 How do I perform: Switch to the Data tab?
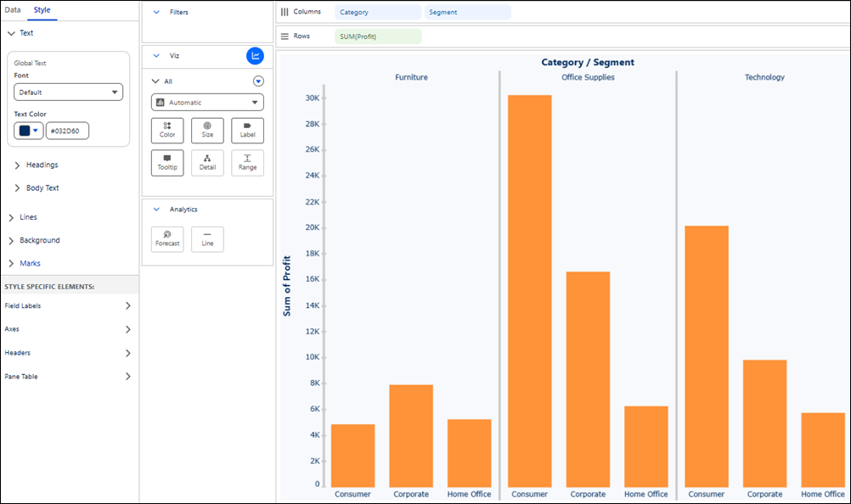pyautogui.click(x=13, y=9)
